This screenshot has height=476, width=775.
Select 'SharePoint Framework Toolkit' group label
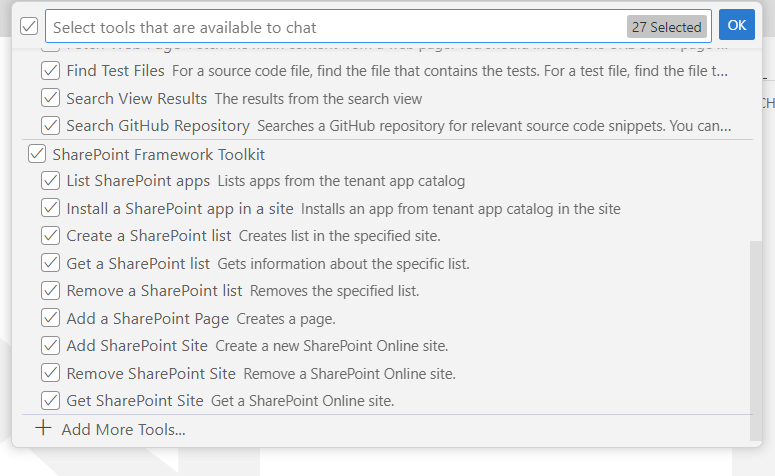pos(159,155)
